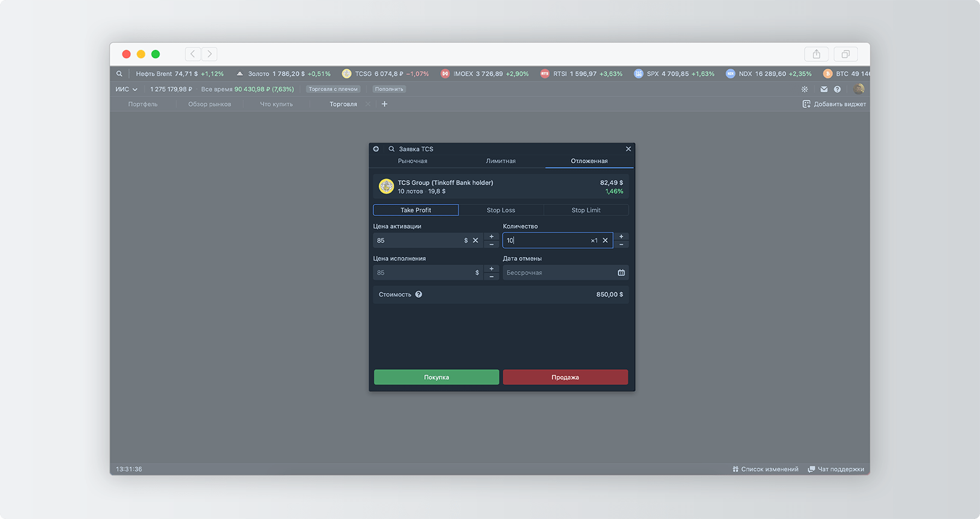Click the link-group icon in Заявка widget
Viewport: 980px width, 519px height.
[x=376, y=149]
